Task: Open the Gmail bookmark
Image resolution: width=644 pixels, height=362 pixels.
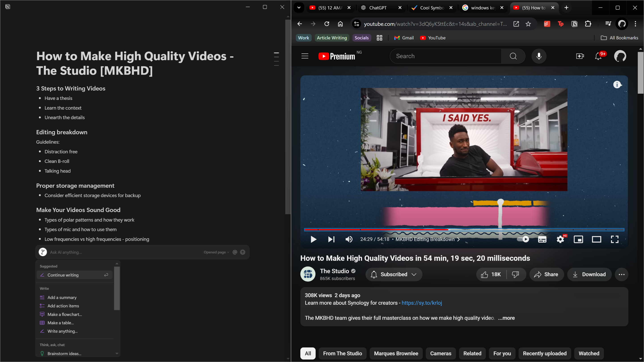Action: [404, 38]
